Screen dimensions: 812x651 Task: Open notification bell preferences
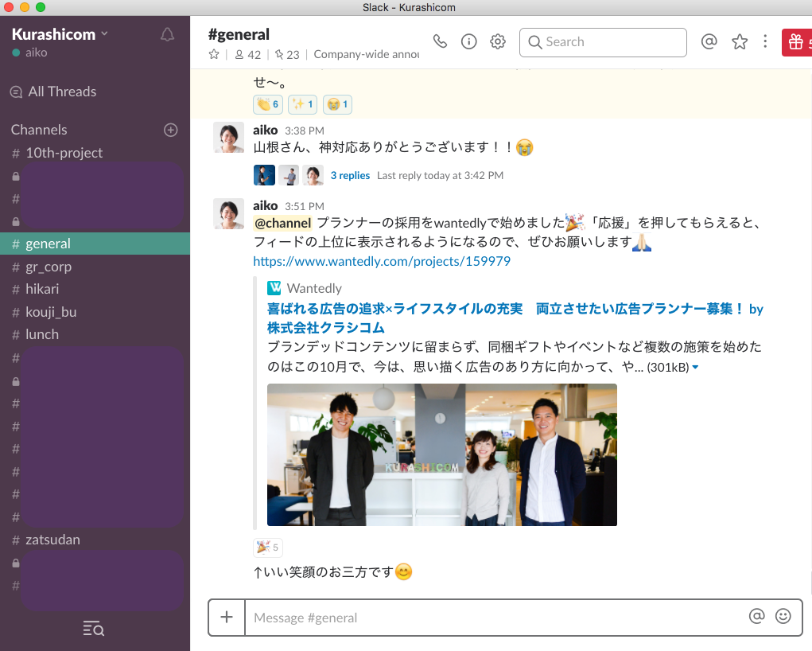click(167, 35)
